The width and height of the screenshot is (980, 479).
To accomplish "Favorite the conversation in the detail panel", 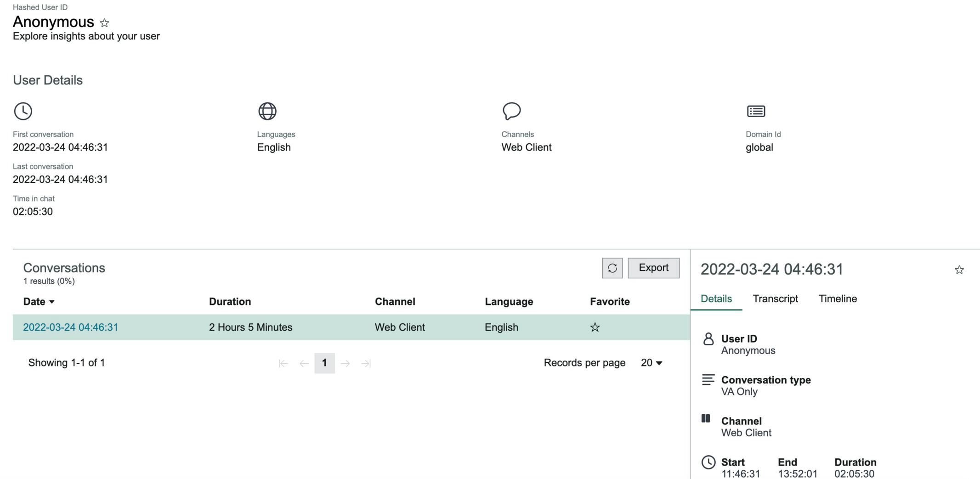I will click(959, 270).
